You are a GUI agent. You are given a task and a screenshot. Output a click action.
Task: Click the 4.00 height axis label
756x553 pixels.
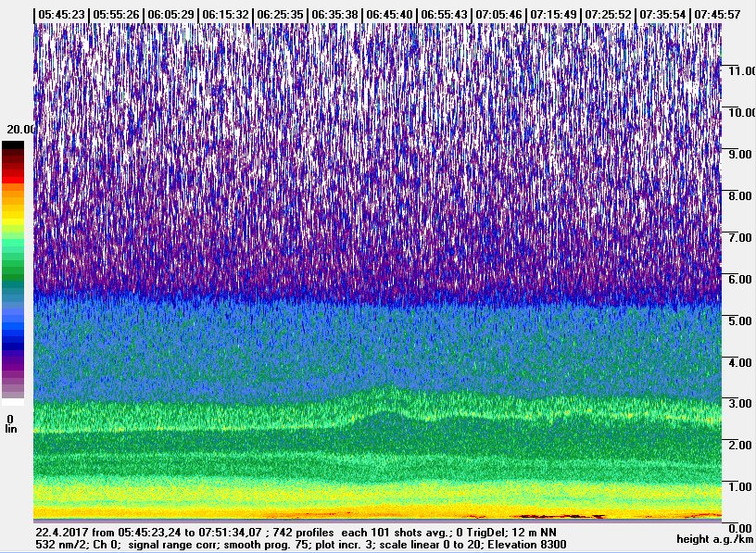[x=741, y=362]
